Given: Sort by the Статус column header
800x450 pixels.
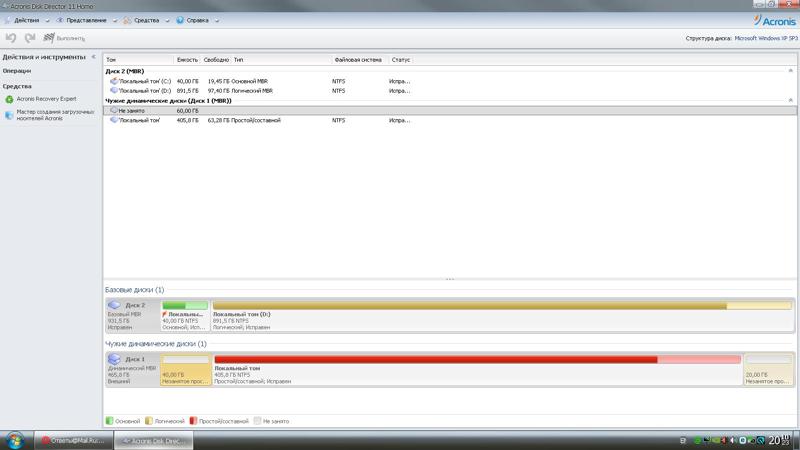Looking at the screenshot, I should click(401, 60).
